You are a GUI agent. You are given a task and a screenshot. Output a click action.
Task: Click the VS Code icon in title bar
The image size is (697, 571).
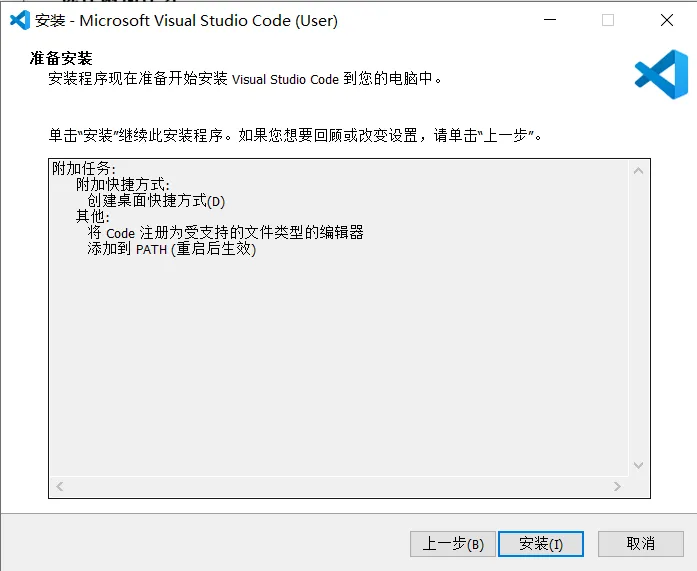(20, 20)
